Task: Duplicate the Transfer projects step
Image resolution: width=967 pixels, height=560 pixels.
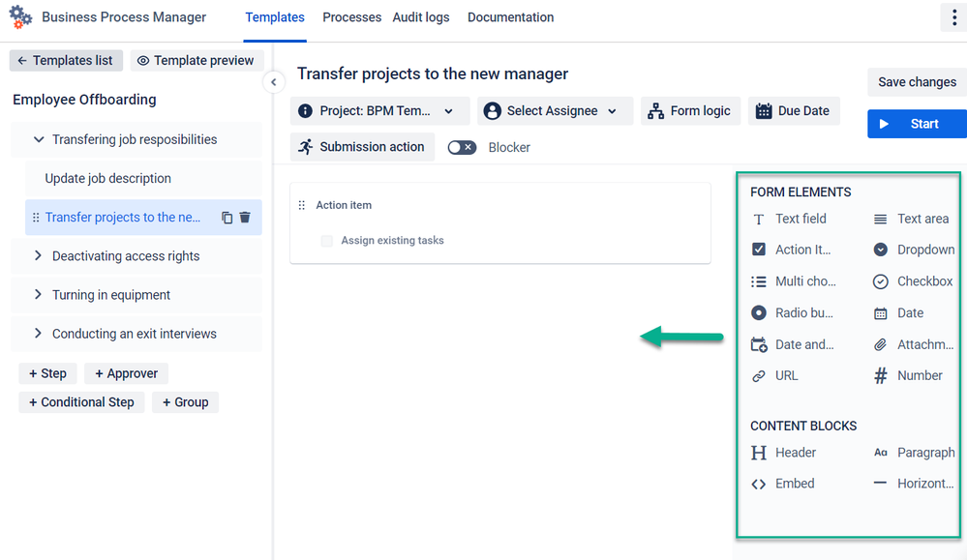Action: tap(227, 218)
